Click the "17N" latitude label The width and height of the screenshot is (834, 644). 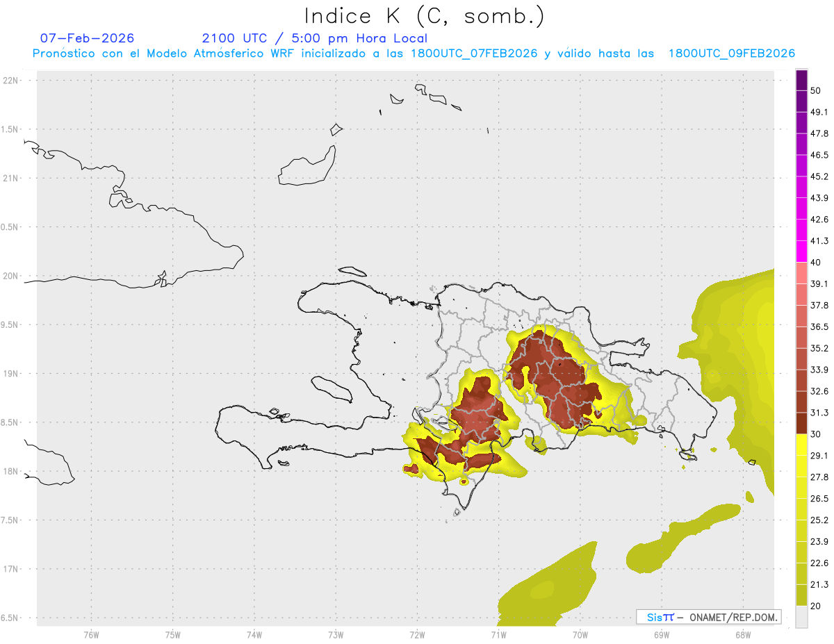10,569
